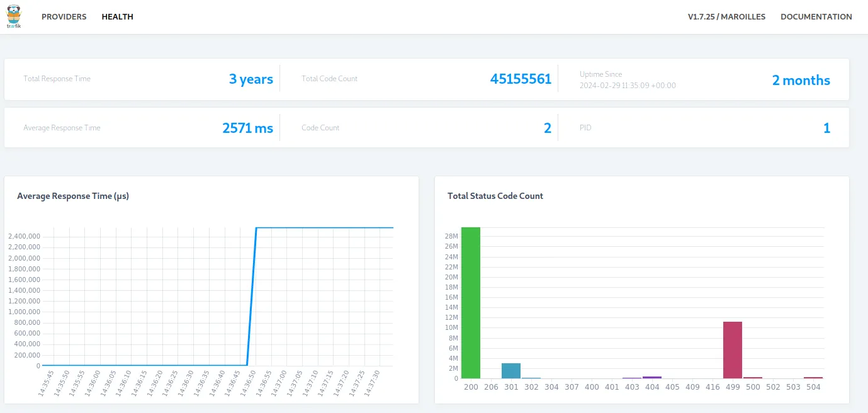Click the 504 x-axis label
Image resolution: width=868 pixels, height=413 pixels.
(x=813, y=387)
